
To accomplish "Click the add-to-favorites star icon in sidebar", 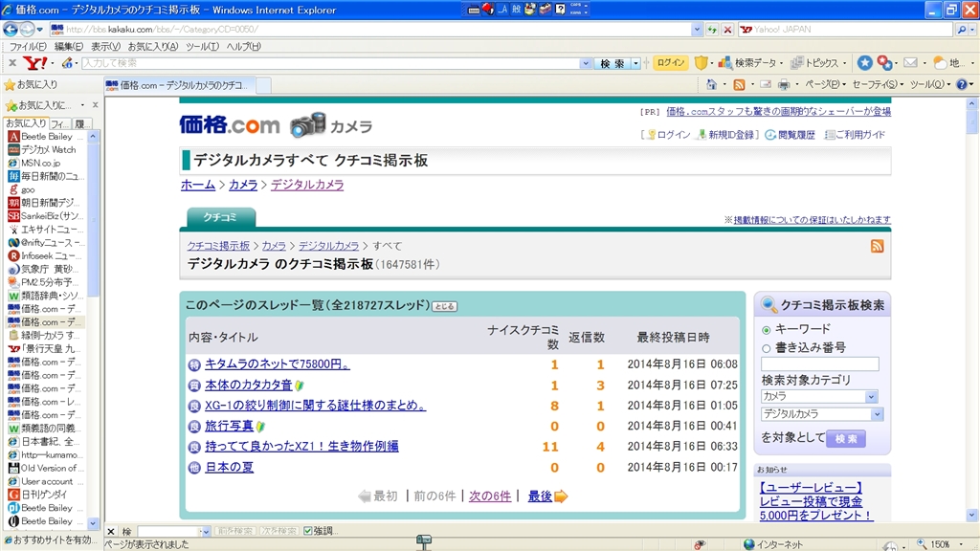I will 11,105.
